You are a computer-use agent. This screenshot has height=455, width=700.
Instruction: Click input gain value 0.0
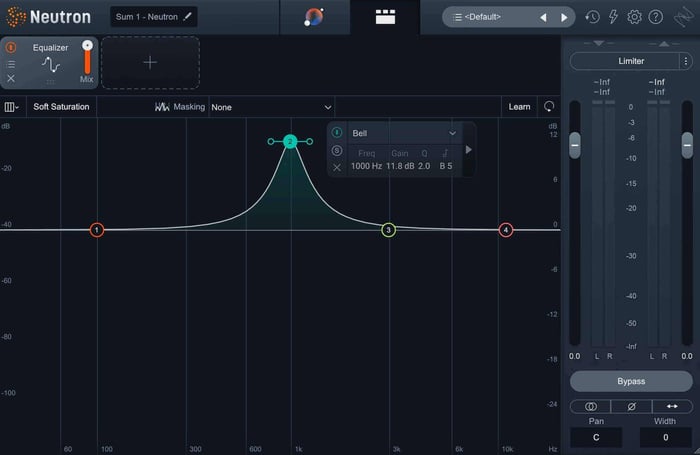575,356
